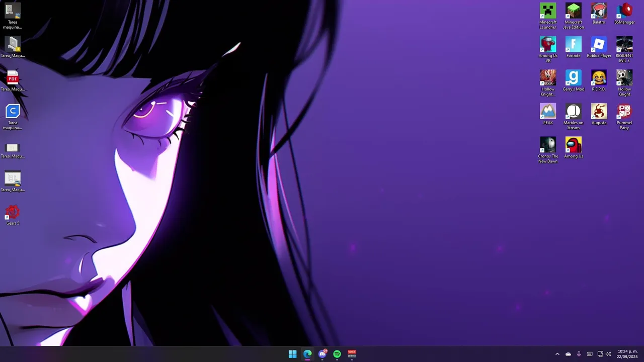The width and height of the screenshot is (644, 362).
Task: Open Discord from the taskbar
Action: pos(323,354)
